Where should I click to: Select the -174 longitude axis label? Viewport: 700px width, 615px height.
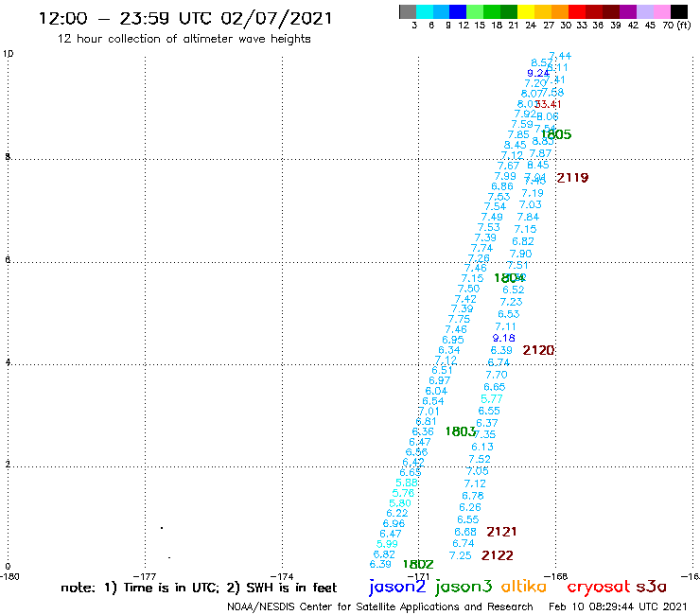tap(282, 577)
